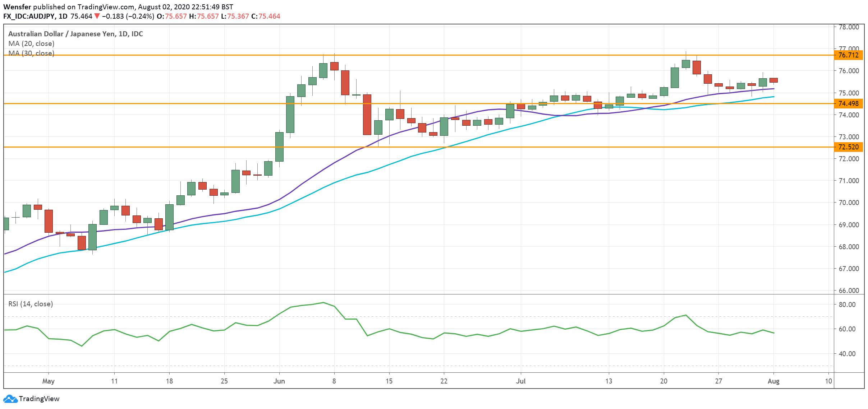Click the 80.00 level on the RSI axis
Image resolution: width=868 pixels, height=409 pixels.
847,305
